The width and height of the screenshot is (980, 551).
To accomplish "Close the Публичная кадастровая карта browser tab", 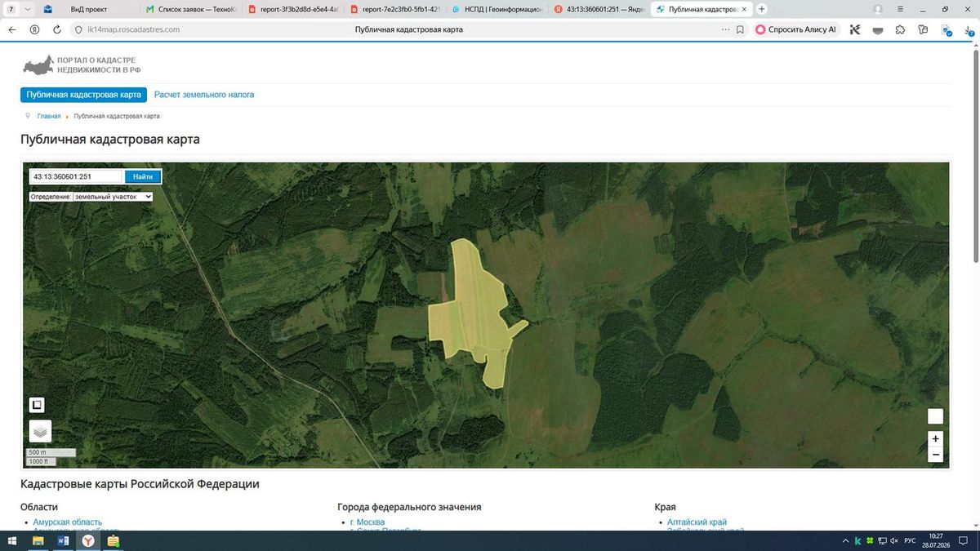I will point(744,9).
